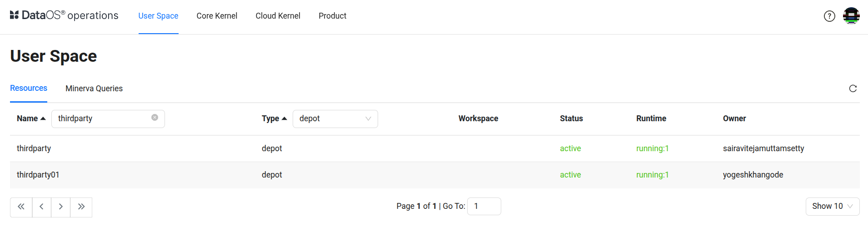Refresh the resources list
This screenshot has height=232, width=868.
(853, 89)
